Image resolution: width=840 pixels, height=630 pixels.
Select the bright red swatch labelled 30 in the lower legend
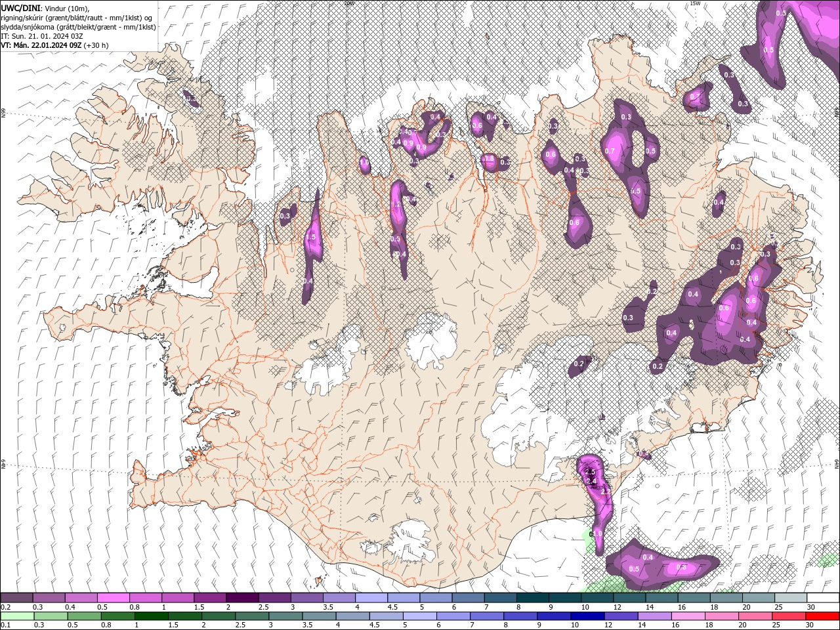tap(822, 616)
